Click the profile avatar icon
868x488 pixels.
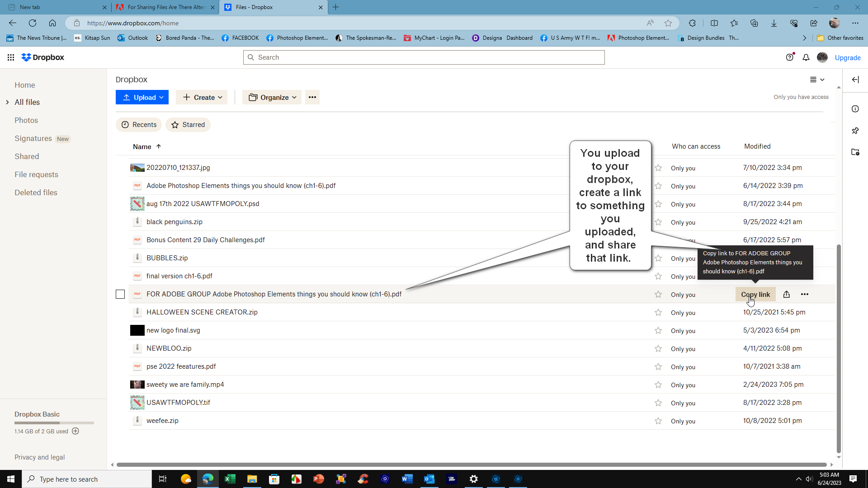point(822,57)
